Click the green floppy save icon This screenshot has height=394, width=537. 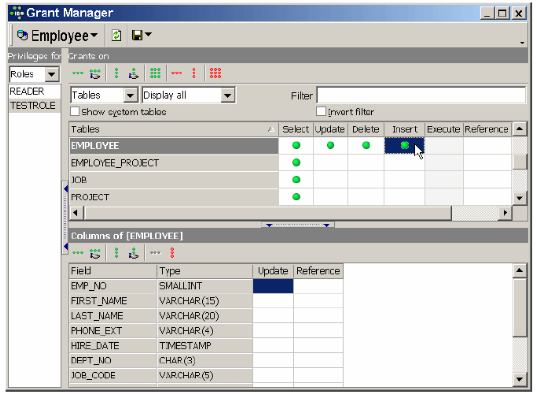point(137,35)
